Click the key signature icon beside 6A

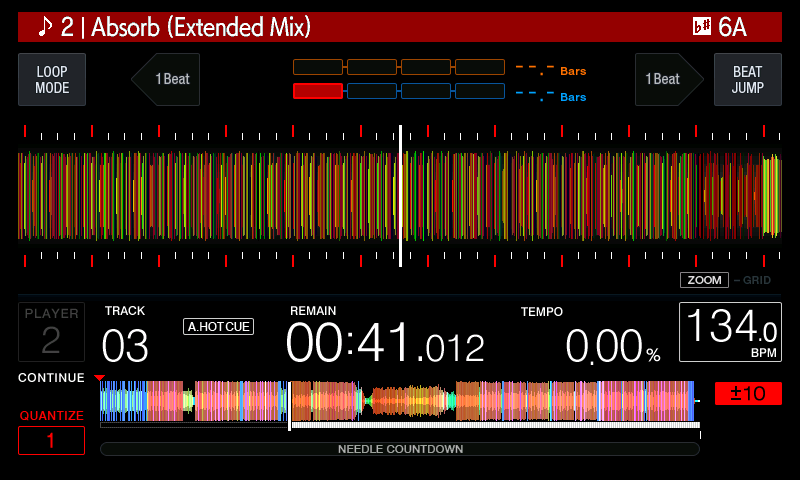click(x=702, y=27)
